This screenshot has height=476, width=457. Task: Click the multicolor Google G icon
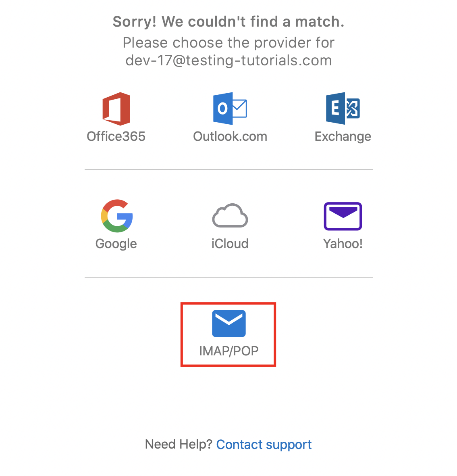[117, 216]
